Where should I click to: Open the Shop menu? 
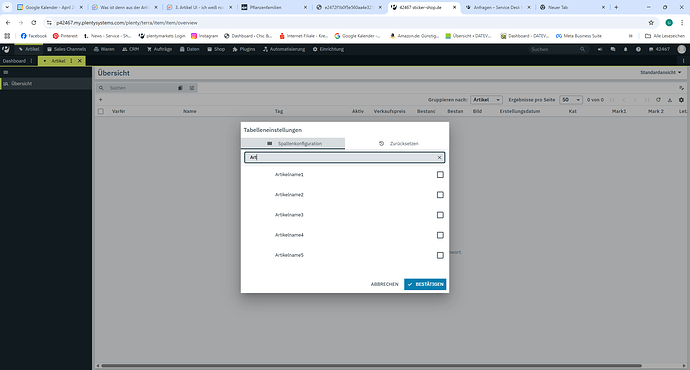tap(217, 49)
